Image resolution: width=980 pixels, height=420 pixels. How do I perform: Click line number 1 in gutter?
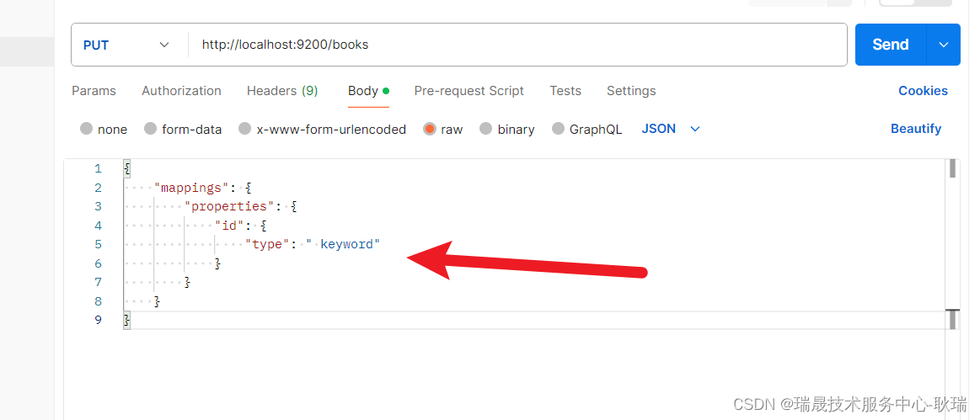[98, 168]
